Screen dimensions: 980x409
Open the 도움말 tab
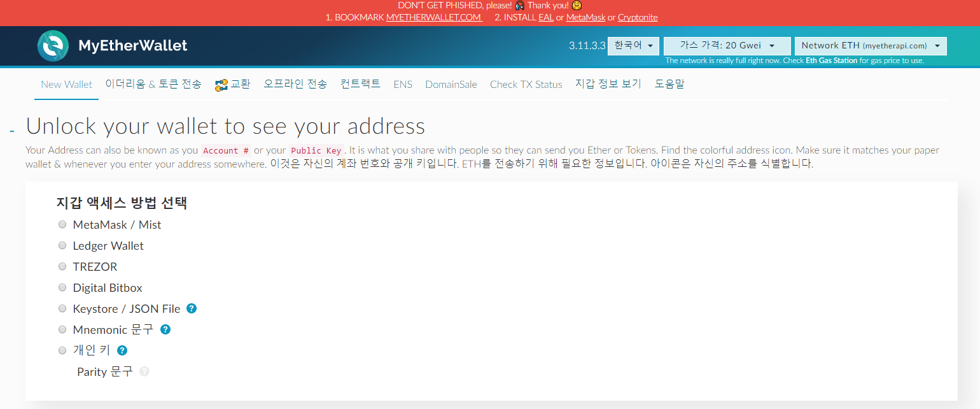coord(669,84)
